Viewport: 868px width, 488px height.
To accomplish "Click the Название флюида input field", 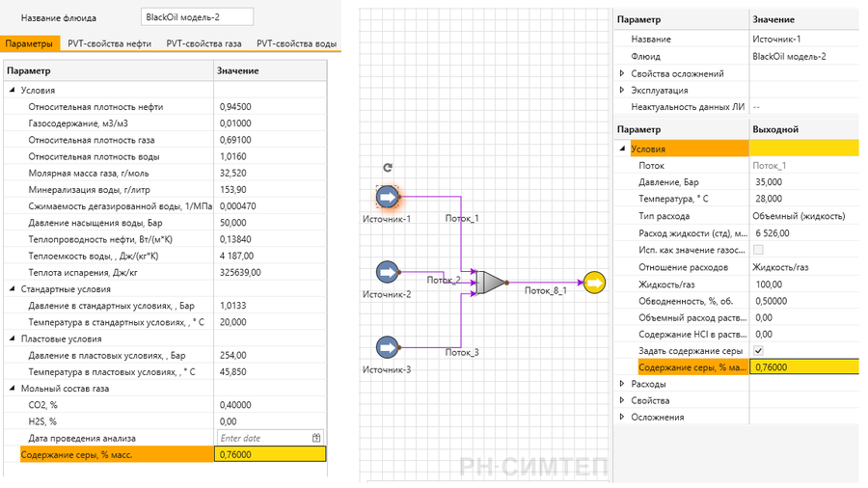I will tap(197, 17).
